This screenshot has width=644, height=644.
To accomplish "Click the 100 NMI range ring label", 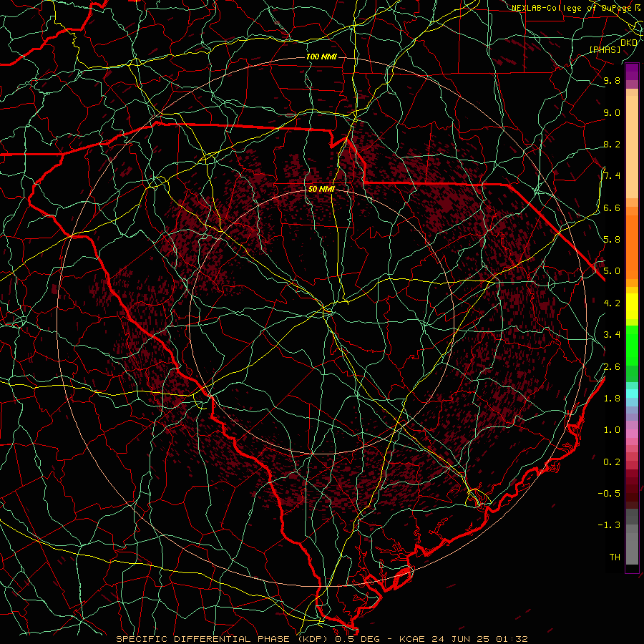I will click(x=321, y=57).
